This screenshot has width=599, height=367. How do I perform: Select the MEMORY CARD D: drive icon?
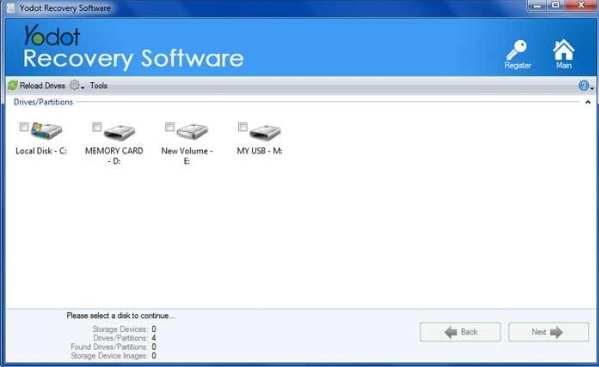click(120, 132)
